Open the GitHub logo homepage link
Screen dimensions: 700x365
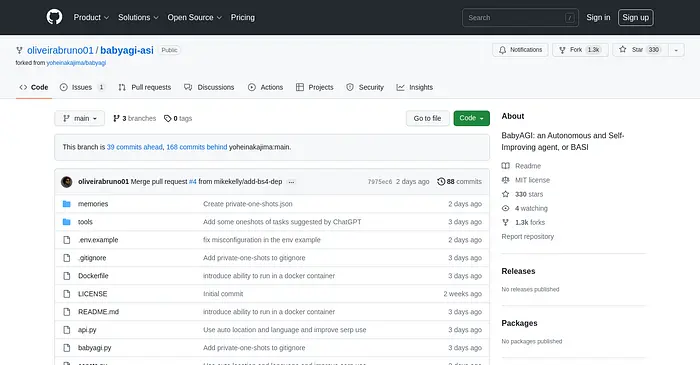[x=54, y=17]
